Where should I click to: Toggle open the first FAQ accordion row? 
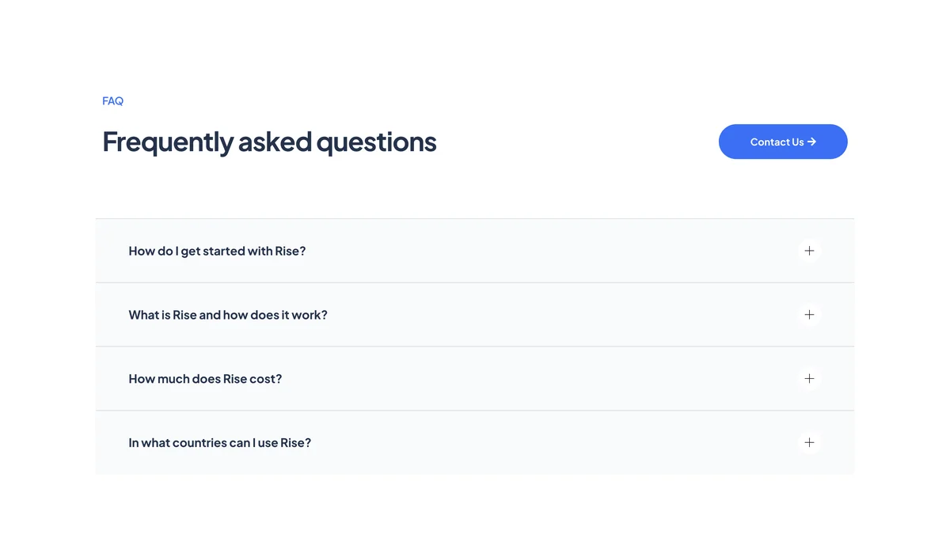475,251
